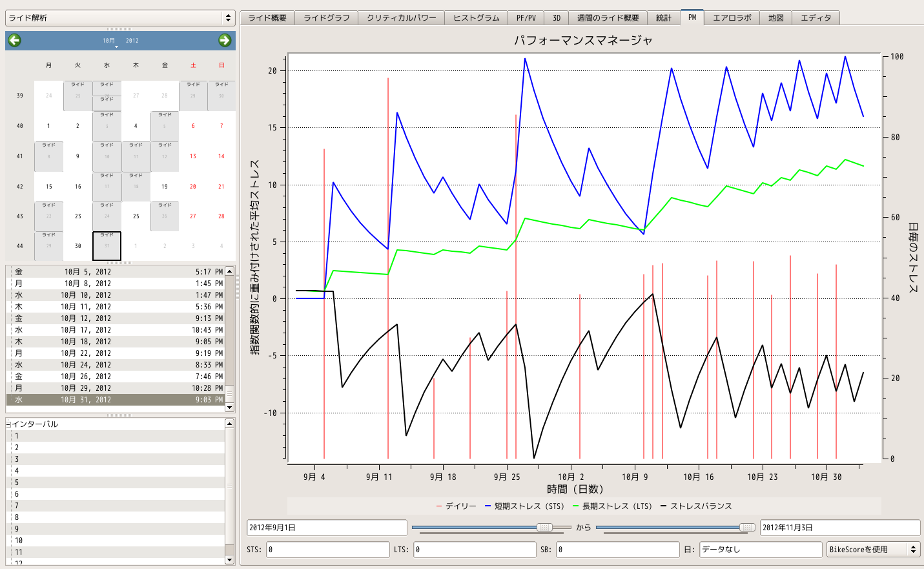924x569 pixels.
Task: Adjust the start date slider handle
Action: [x=544, y=527]
